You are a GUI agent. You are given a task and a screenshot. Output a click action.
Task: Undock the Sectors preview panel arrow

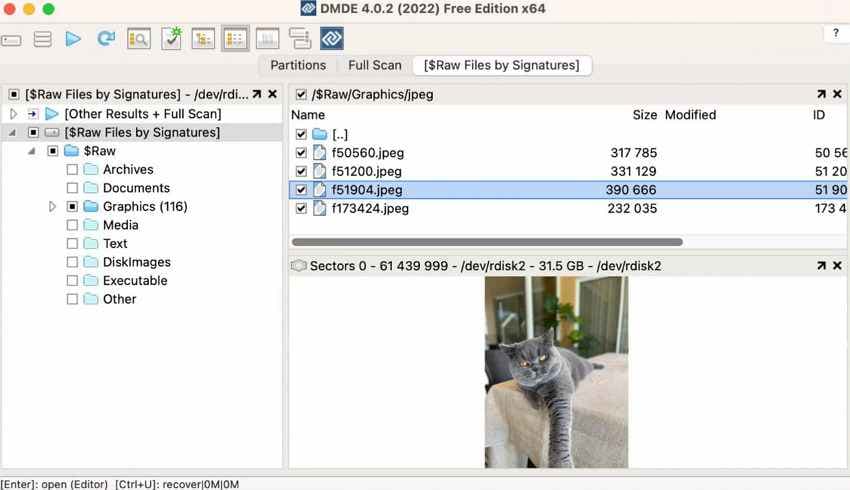pyautogui.click(x=821, y=266)
